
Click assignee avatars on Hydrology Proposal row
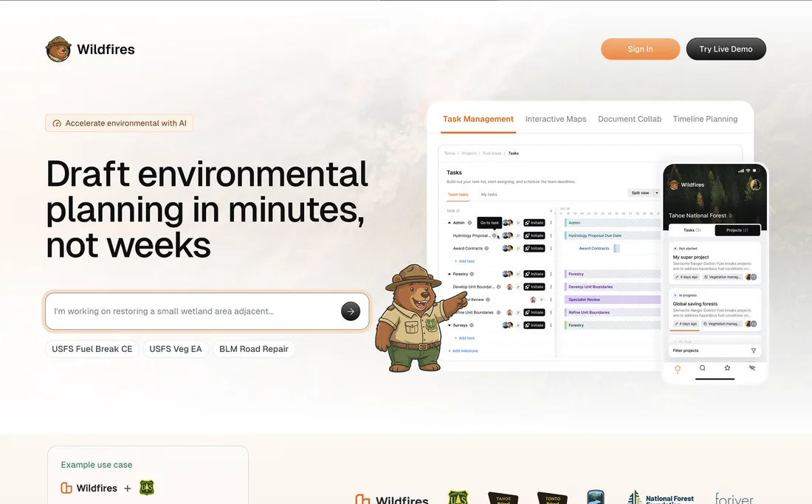(x=508, y=235)
